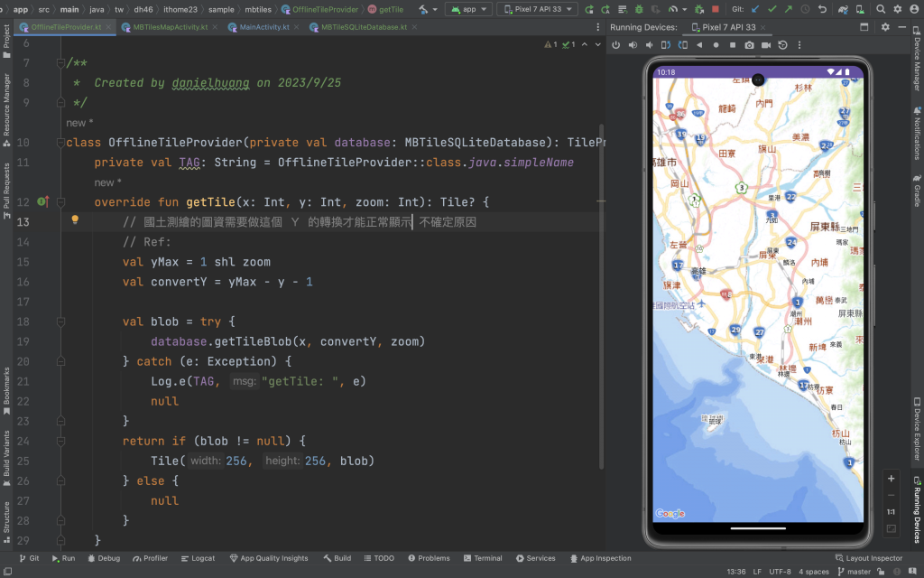Toggle the Build Variants side panel

point(6,458)
